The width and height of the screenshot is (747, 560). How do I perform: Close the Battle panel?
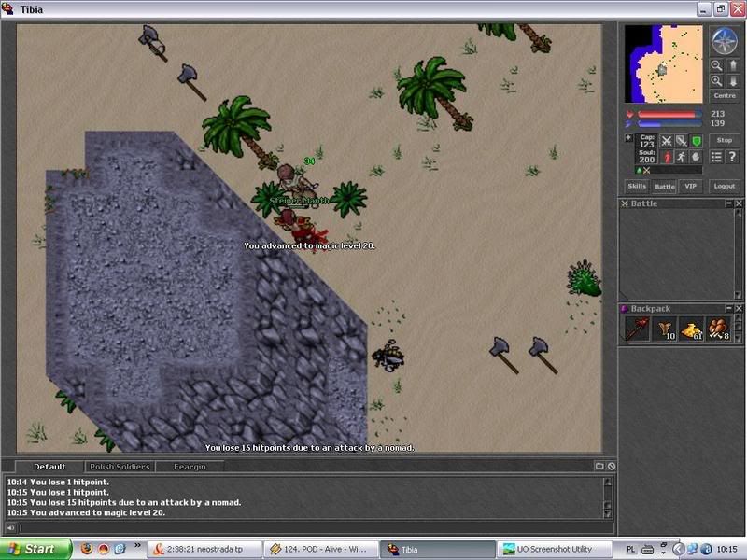[739, 203]
